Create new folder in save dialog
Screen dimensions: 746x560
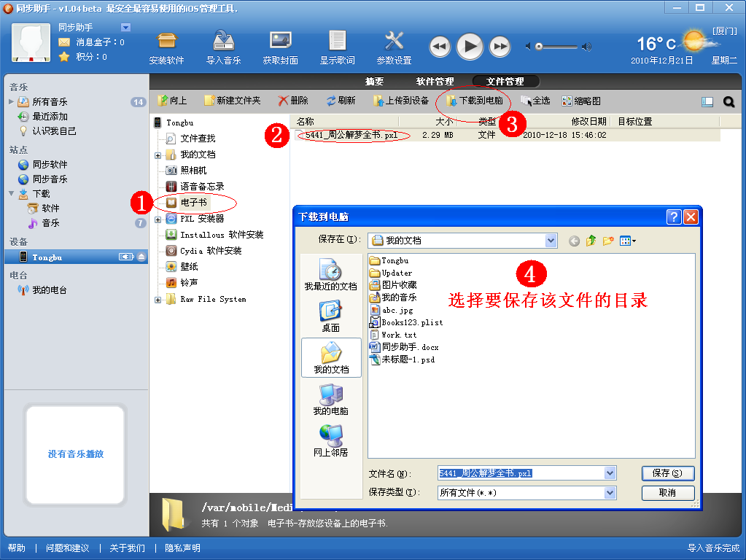(x=607, y=241)
